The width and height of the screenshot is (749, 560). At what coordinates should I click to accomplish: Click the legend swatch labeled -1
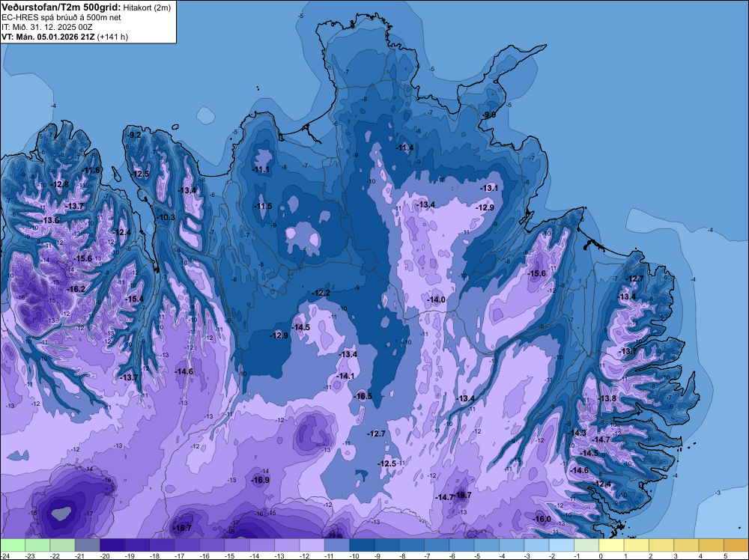click(x=586, y=545)
